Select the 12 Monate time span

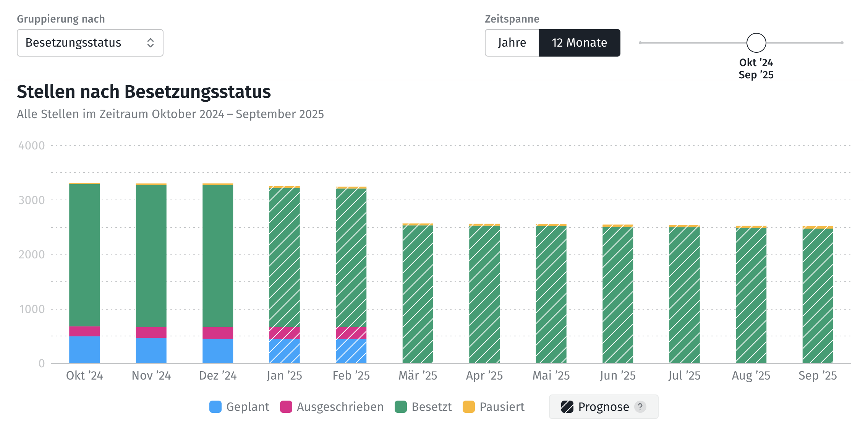(x=579, y=43)
